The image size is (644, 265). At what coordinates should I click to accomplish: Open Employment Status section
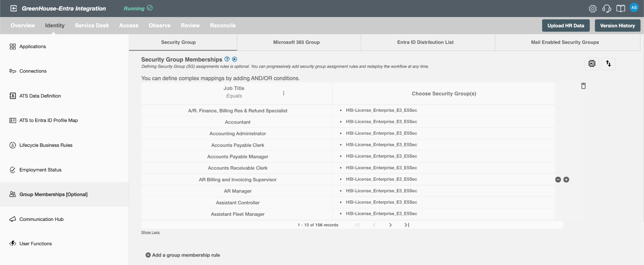(x=41, y=170)
